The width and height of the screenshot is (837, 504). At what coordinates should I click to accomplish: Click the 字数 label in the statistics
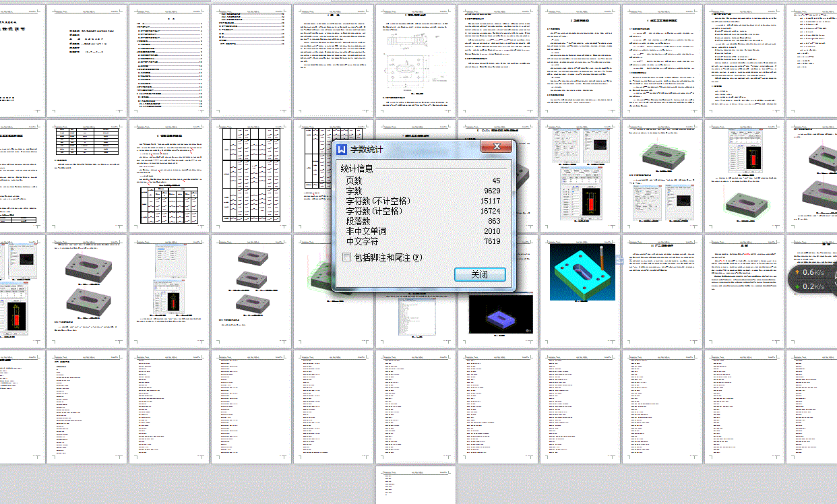click(354, 191)
